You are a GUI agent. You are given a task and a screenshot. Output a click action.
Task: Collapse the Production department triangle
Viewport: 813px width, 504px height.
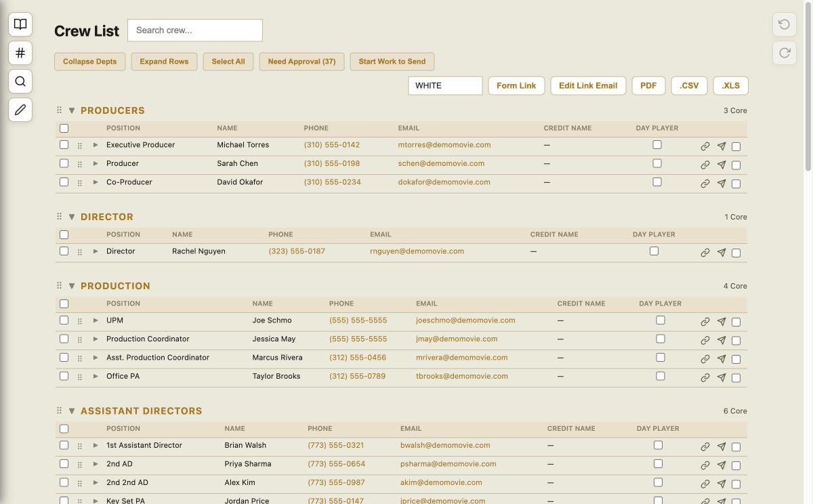pyautogui.click(x=72, y=286)
